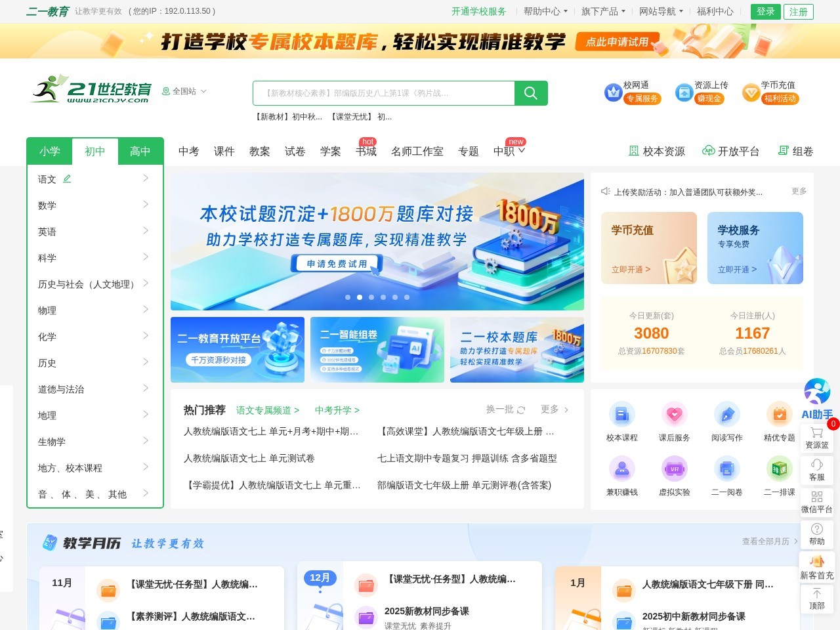
Task: Select the fourth carousel pagination dot
Action: [383, 297]
